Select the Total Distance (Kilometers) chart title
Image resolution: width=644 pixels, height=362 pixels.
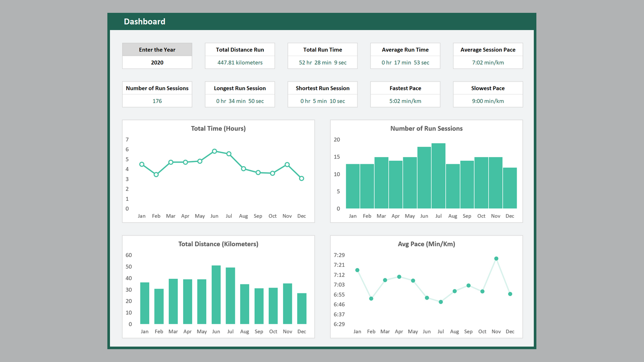[218, 244]
